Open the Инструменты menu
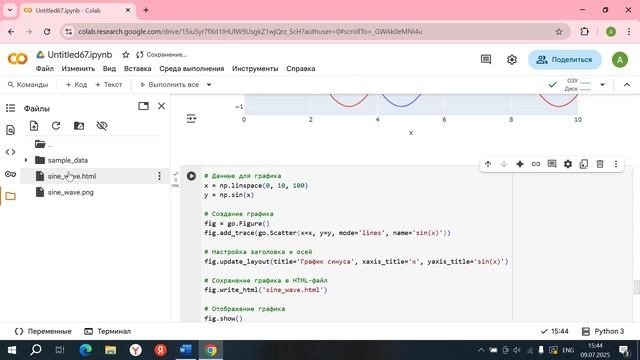 (x=255, y=69)
